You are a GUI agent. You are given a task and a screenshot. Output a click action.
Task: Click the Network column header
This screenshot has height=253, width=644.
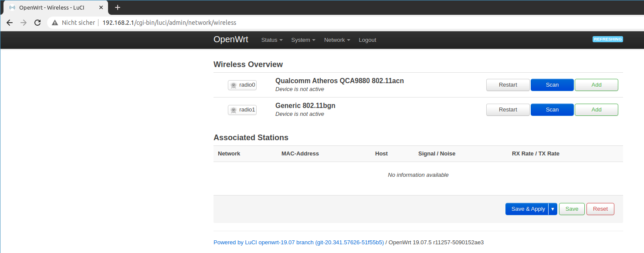point(229,154)
